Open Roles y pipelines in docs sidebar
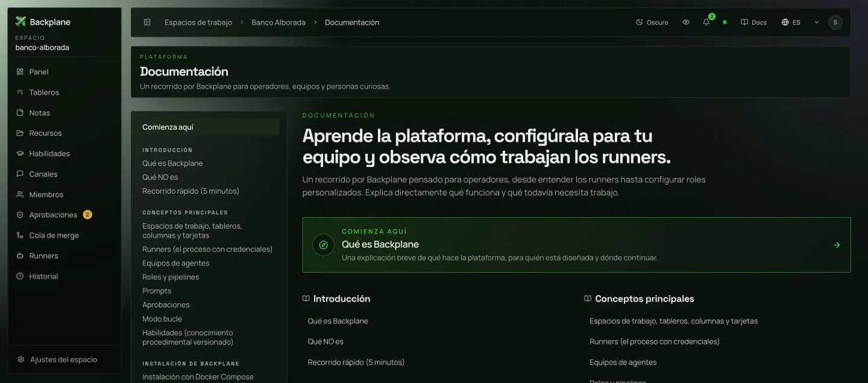Image resolution: width=868 pixels, height=383 pixels. click(x=171, y=277)
